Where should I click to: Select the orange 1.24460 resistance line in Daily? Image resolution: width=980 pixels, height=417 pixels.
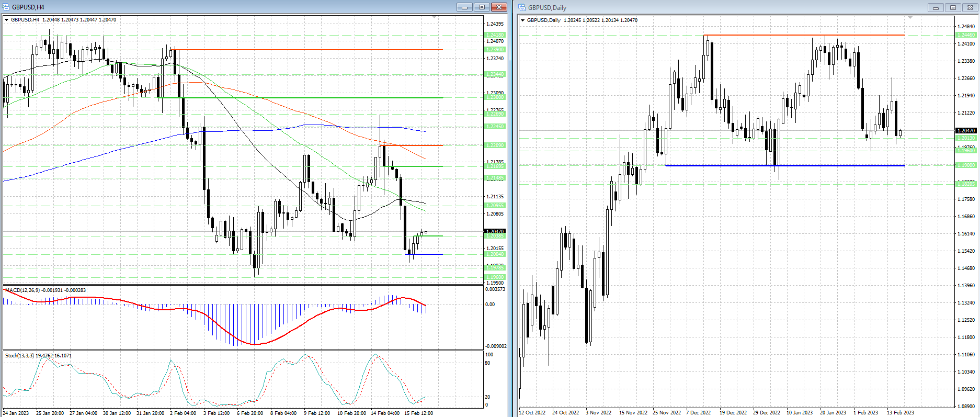804,35
